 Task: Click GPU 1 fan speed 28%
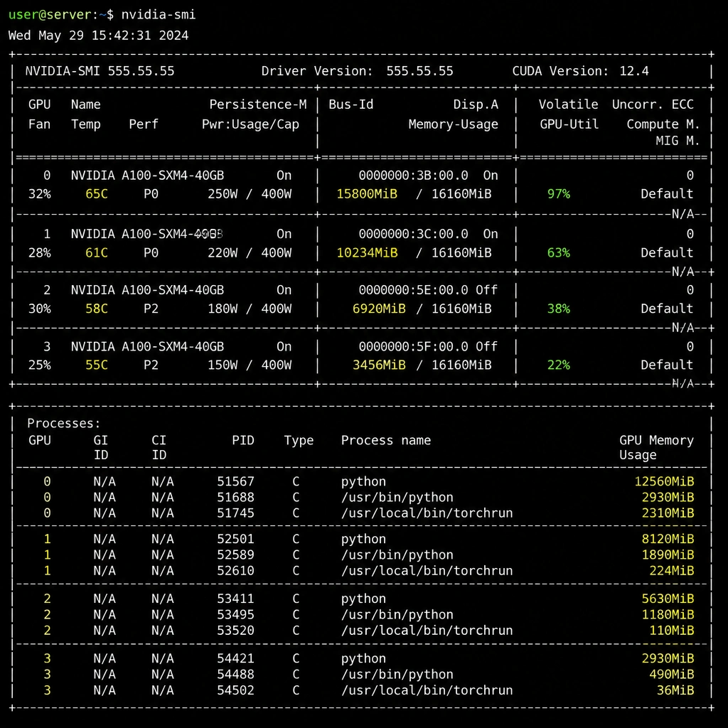point(40,253)
